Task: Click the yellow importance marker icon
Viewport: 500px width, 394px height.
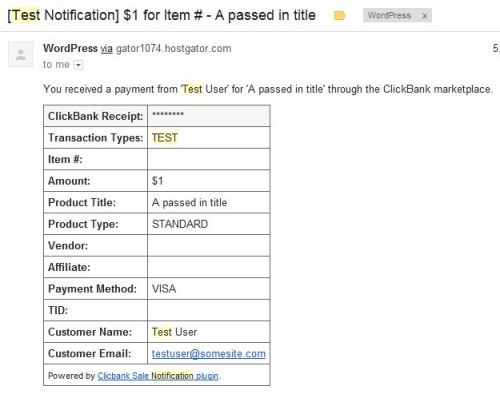Action: [x=339, y=15]
